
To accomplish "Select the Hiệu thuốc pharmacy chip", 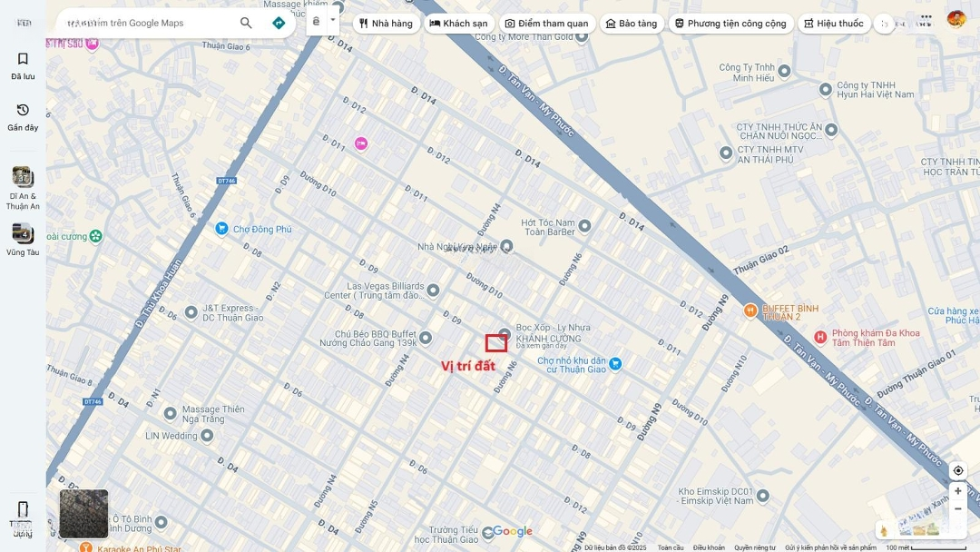I will coord(834,24).
